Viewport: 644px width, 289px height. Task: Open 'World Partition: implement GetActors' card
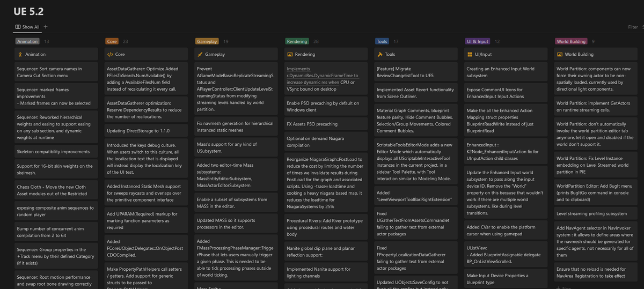point(596,106)
